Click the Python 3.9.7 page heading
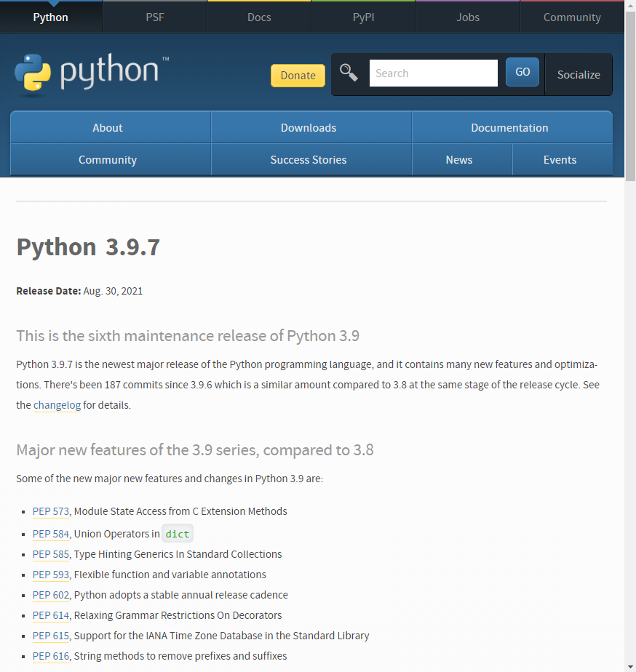The height and width of the screenshot is (672, 636). 88,247
